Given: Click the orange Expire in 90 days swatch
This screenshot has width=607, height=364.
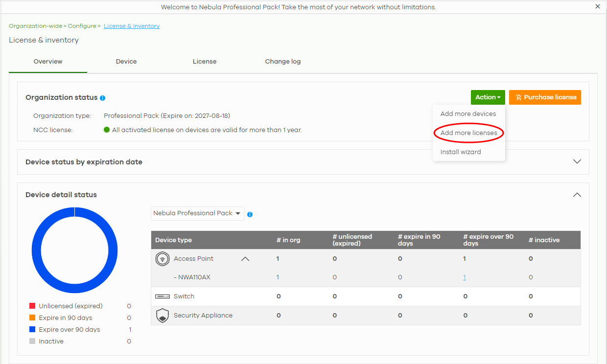Looking at the screenshot, I should click(x=32, y=318).
